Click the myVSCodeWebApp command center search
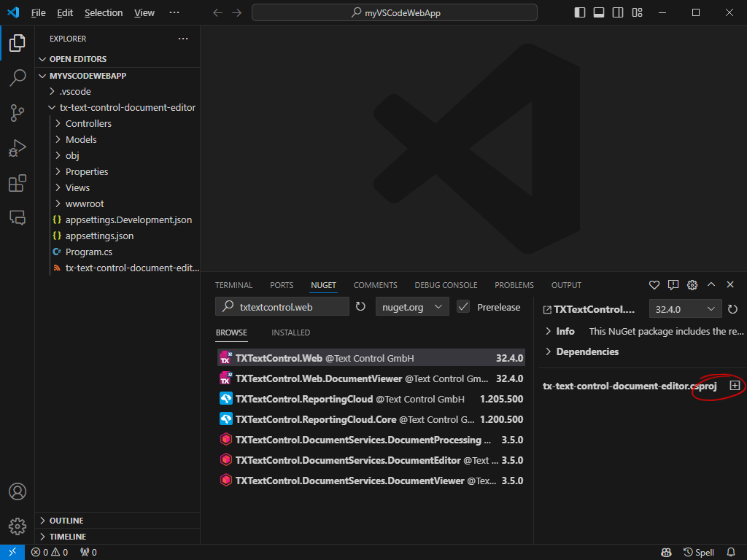The height and width of the screenshot is (560, 747). coord(395,13)
